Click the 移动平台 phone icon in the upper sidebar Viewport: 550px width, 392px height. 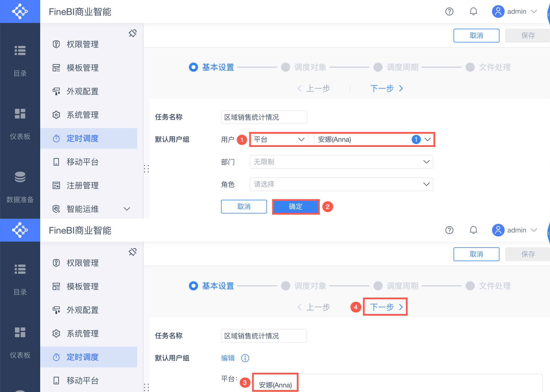click(x=56, y=162)
